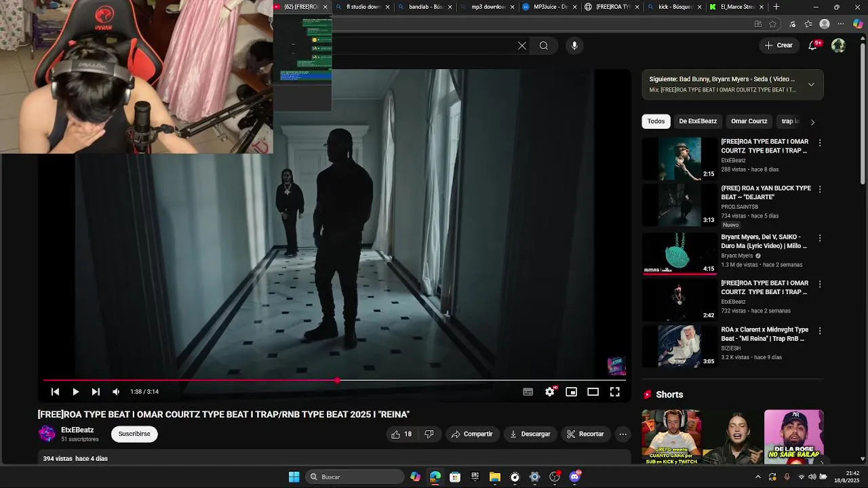This screenshot has width=868, height=488.
Task: Open the browser profile icon
Action: (825, 24)
